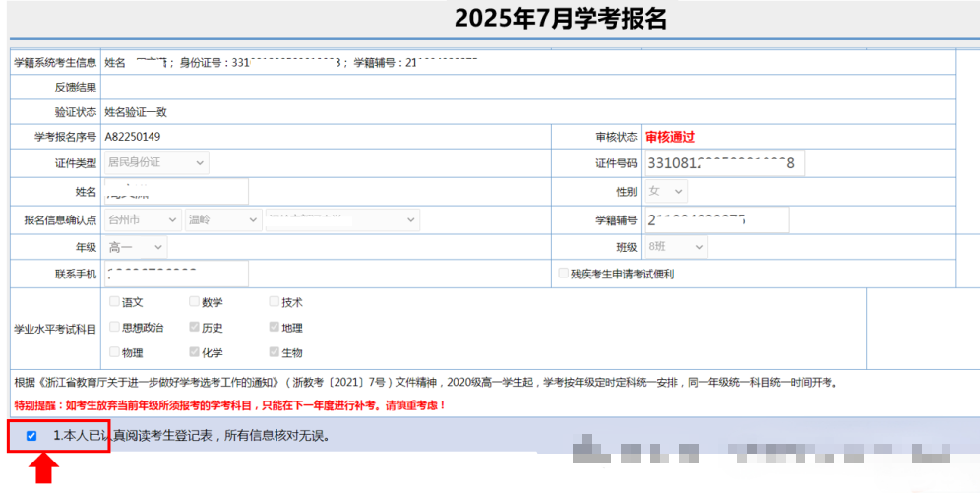Select the 技术 subject checkbox
Viewport: 980px width, 493px height.
click(275, 302)
